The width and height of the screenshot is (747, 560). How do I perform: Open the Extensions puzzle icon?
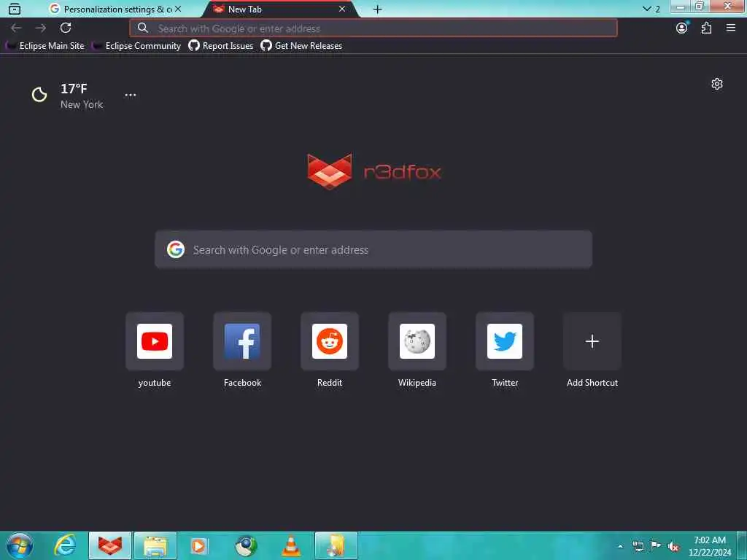[706, 28]
